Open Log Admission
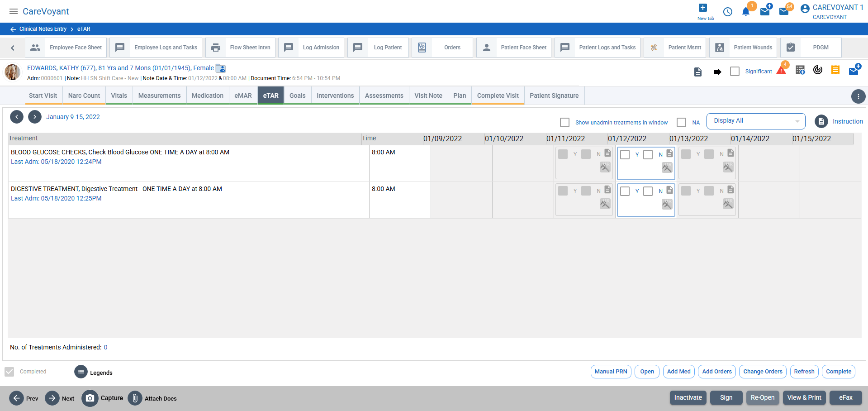 coord(312,48)
